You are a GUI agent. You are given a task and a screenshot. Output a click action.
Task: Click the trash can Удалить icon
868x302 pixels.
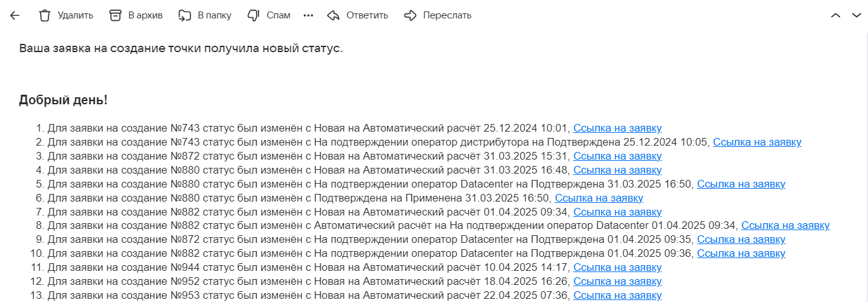[x=45, y=15]
